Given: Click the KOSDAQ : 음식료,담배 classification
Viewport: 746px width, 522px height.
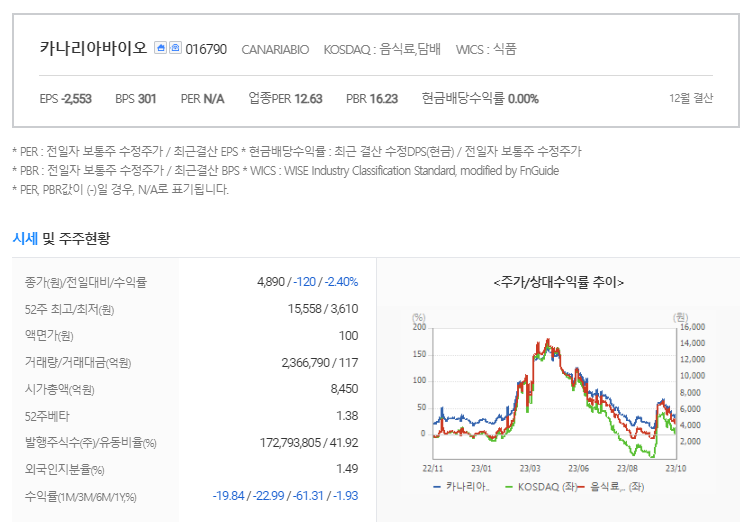Looking at the screenshot, I should click(382, 49).
